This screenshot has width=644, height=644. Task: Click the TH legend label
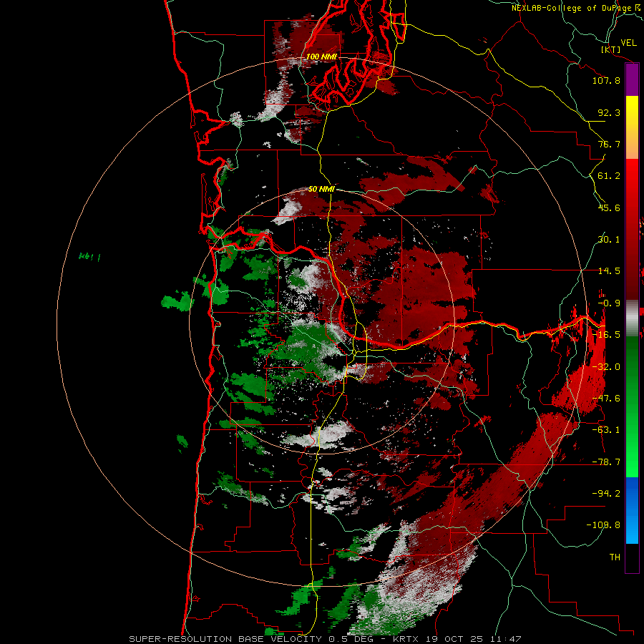pyautogui.click(x=615, y=557)
